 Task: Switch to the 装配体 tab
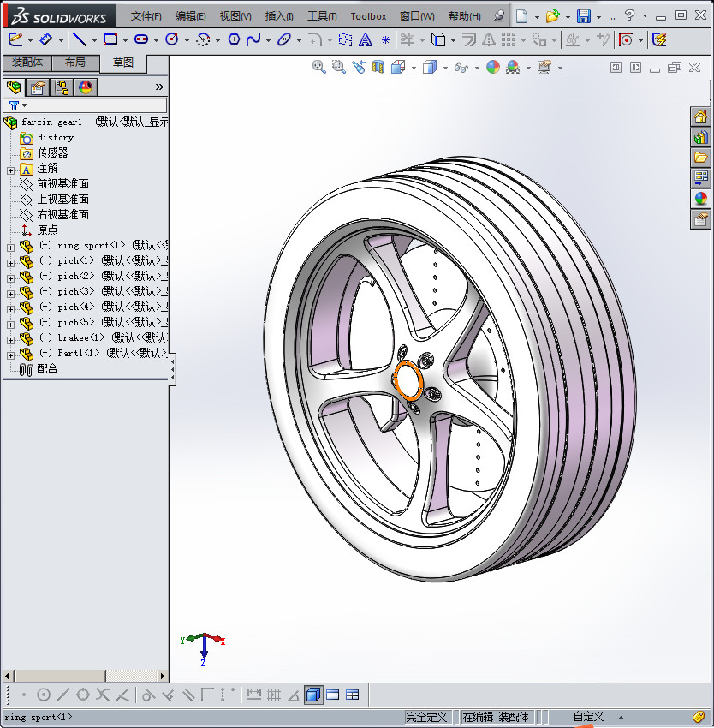point(27,63)
